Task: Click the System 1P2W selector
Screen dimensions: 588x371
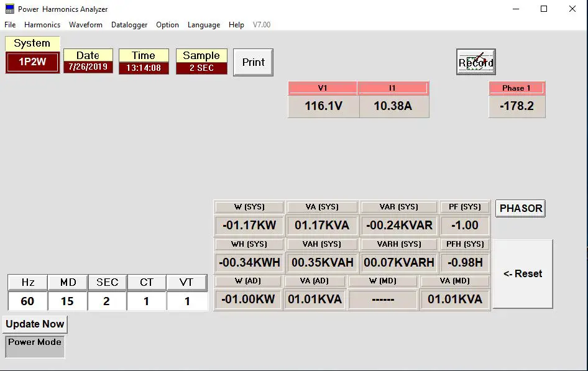Action: click(32, 62)
